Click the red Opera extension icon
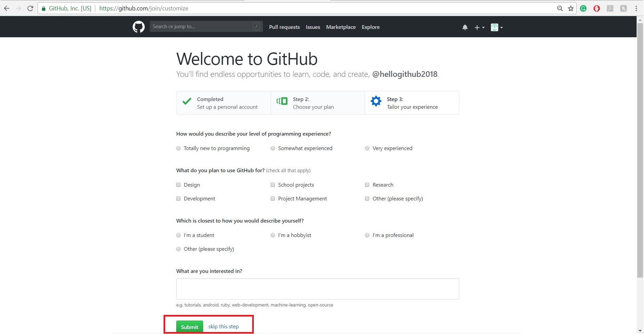The width and height of the screenshot is (644, 334). pos(597,8)
